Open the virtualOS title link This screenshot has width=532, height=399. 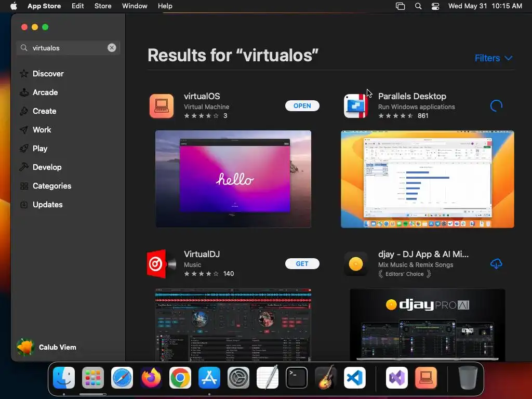(202, 96)
